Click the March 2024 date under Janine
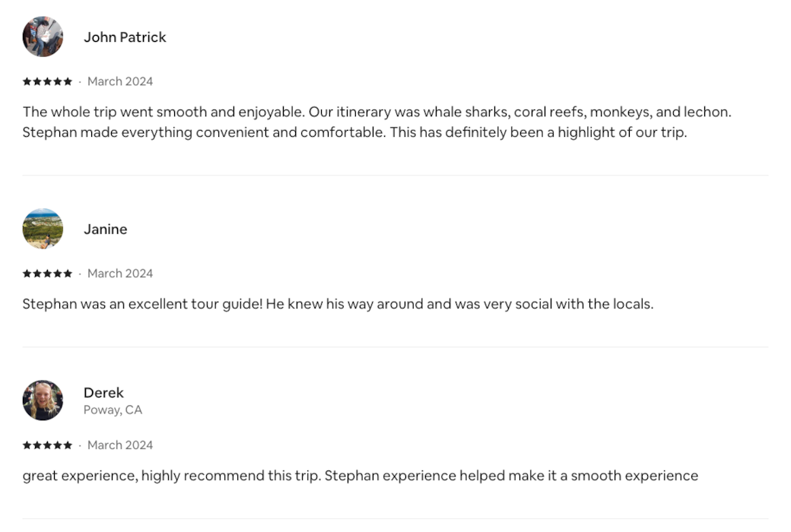The height and width of the screenshot is (532, 791). point(120,274)
